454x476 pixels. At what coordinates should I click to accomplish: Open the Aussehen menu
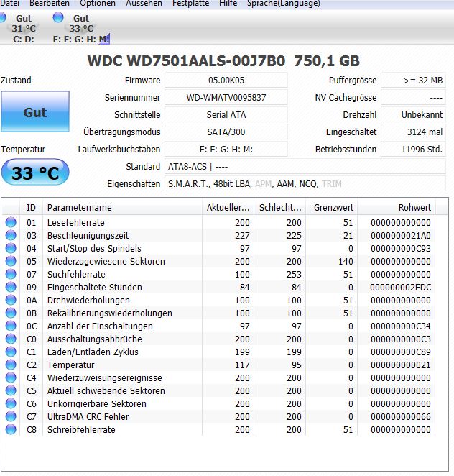coord(144,4)
